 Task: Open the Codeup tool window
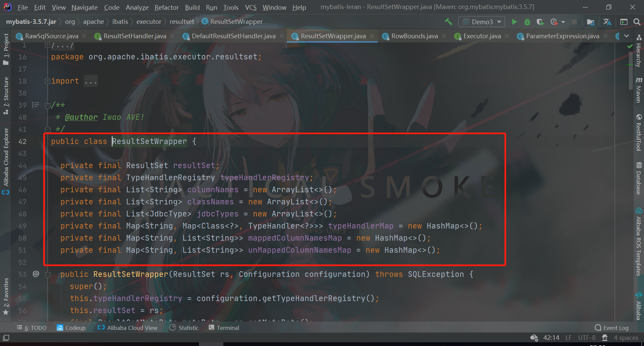pyautogui.click(x=71, y=328)
